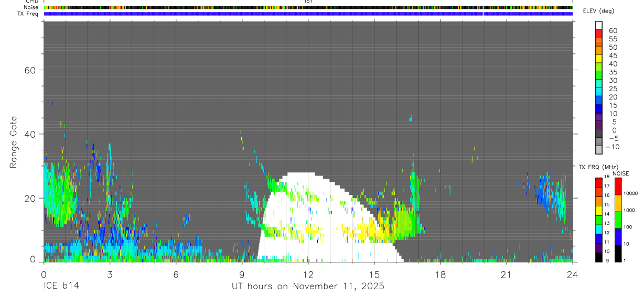
Task: Select the yellow segment of TX FRQ color bar
Action: pyautogui.click(x=599, y=210)
